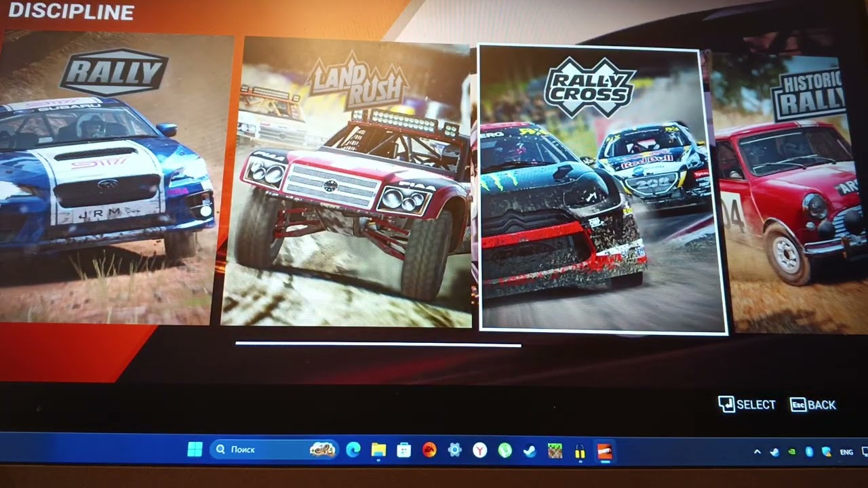Open the Windows Start menu

click(195, 449)
